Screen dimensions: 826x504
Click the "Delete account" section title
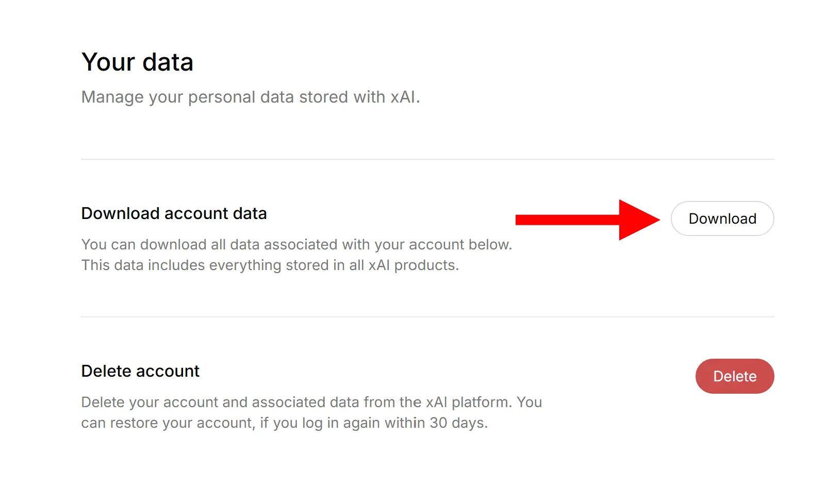pyautogui.click(x=140, y=371)
